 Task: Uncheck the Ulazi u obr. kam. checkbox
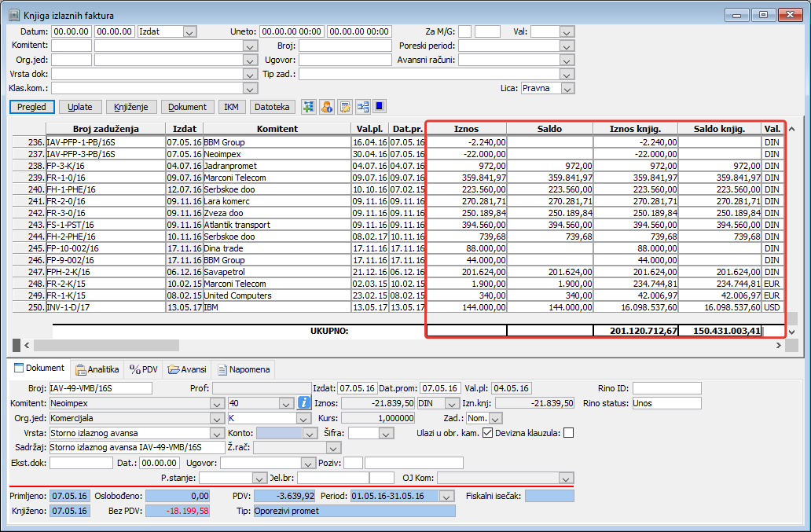488,432
